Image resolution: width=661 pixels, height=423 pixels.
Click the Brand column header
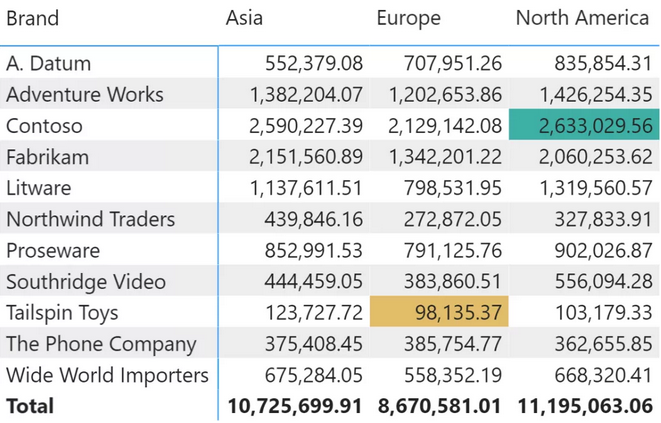[x=32, y=18]
